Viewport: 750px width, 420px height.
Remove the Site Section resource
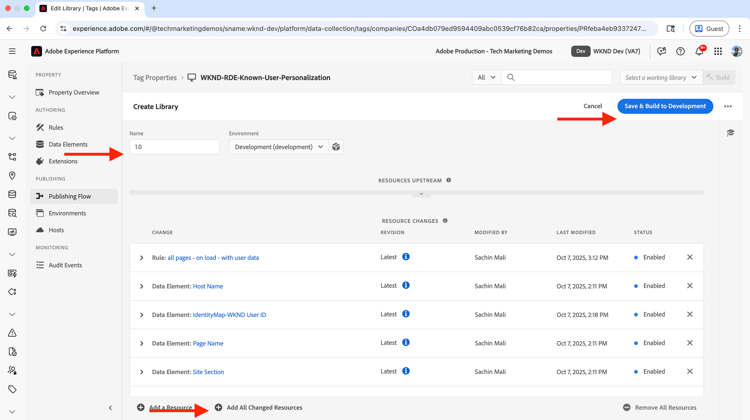pos(690,371)
